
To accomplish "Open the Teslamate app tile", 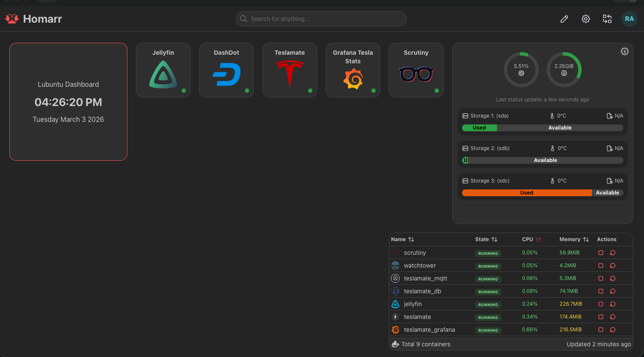I will 290,70.
